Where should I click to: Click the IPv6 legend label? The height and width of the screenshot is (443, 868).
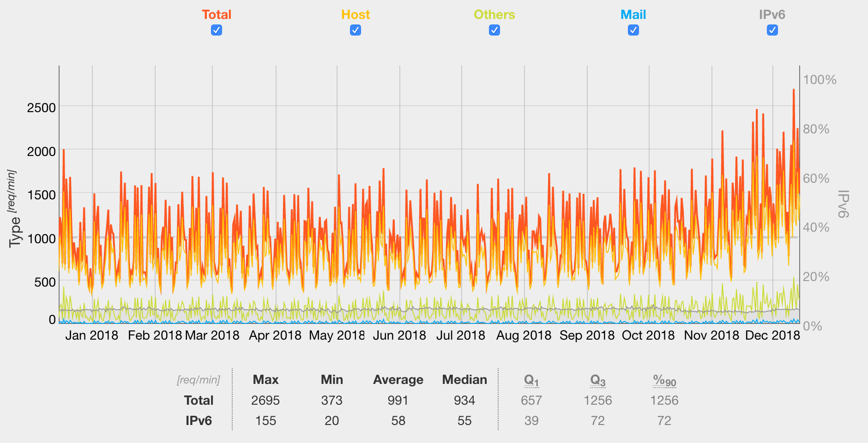(x=772, y=15)
